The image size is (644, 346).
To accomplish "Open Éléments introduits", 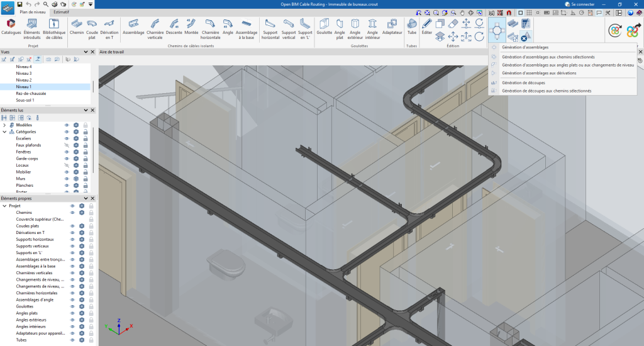I will click(31, 28).
